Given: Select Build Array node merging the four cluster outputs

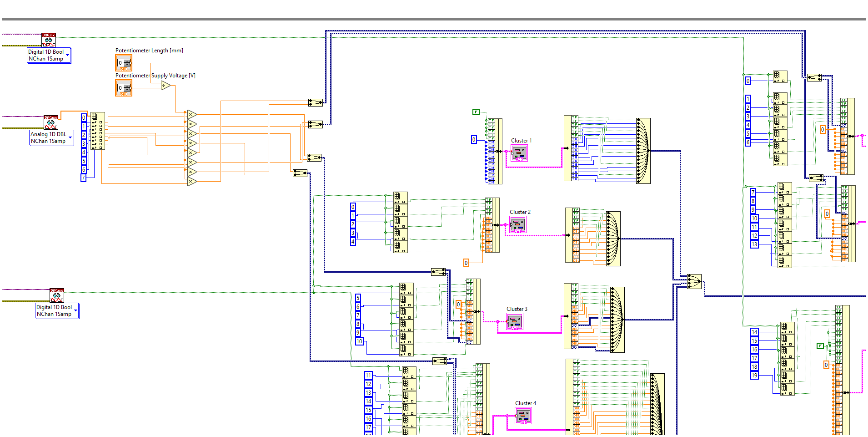Looking at the screenshot, I should [694, 281].
